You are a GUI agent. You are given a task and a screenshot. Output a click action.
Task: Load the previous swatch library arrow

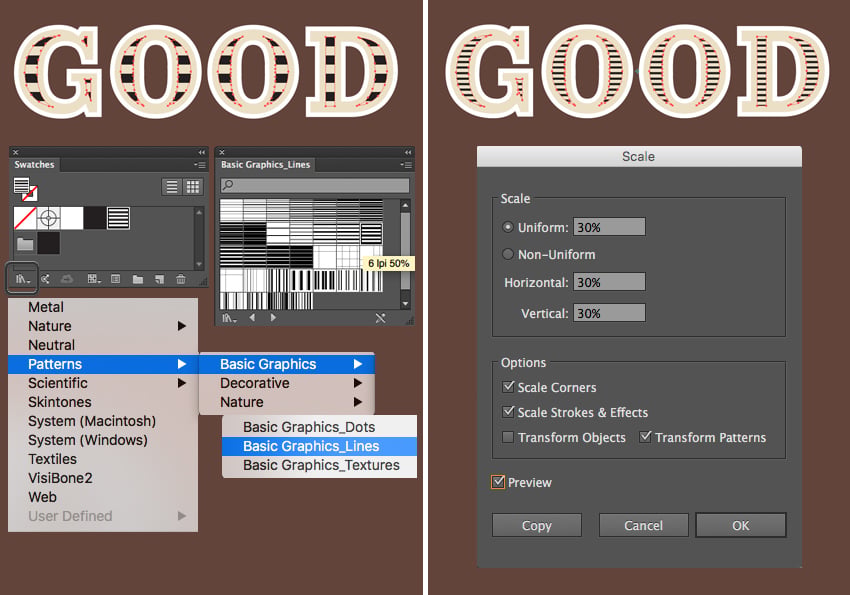point(252,318)
